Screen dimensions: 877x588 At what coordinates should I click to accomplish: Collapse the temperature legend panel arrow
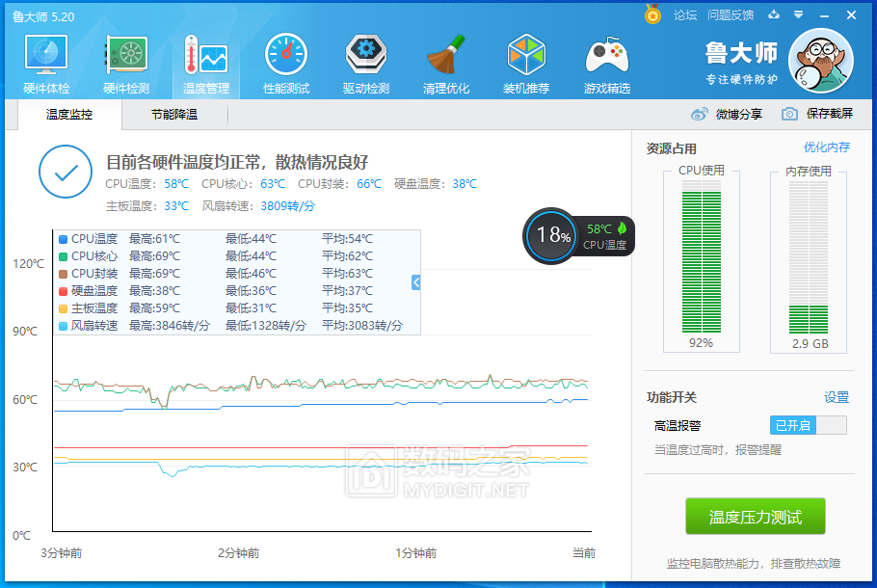tap(416, 282)
